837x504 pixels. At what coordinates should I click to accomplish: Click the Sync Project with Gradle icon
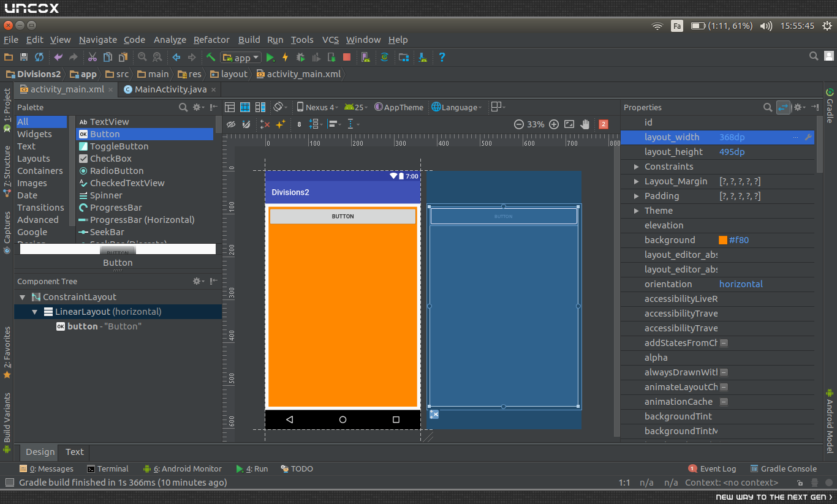[385, 57]
